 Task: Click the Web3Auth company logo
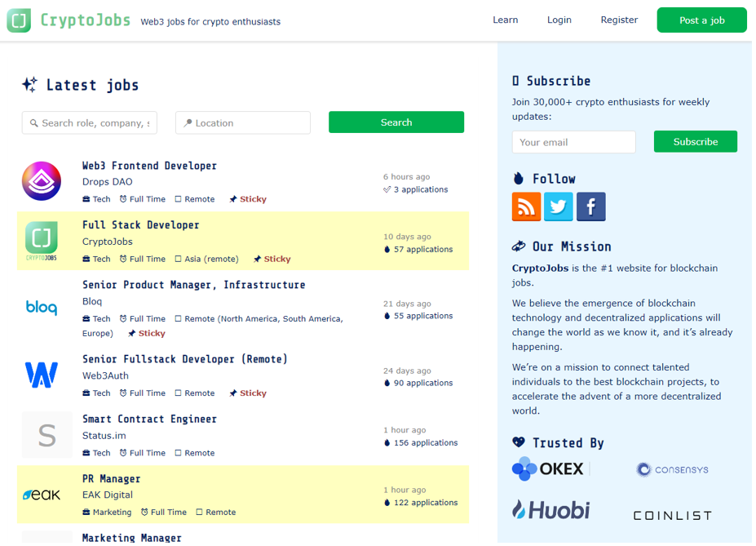point(42,375)
